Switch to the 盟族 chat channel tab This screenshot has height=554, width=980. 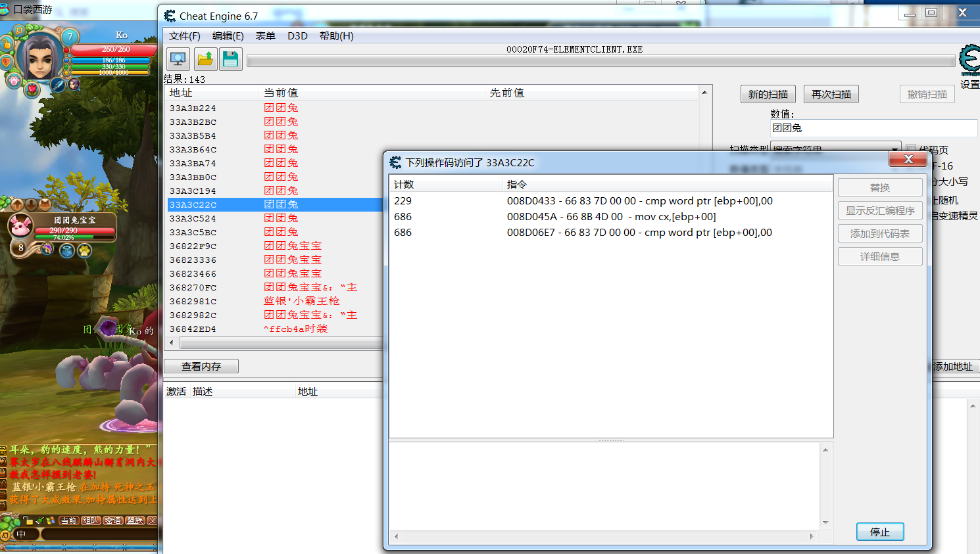pos(135,520)
